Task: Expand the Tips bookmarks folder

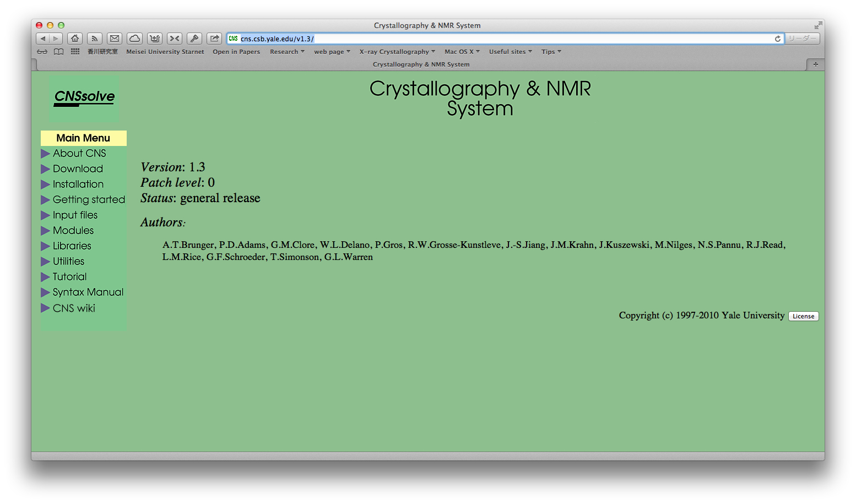Action: (x=551, y=52)
